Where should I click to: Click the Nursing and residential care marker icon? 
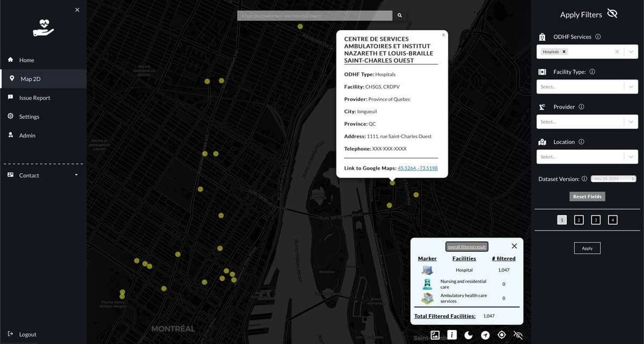pos(427,284)
